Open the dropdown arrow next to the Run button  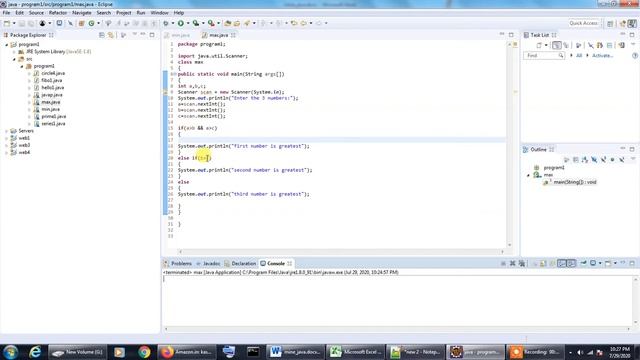click(x=188, y=23)
